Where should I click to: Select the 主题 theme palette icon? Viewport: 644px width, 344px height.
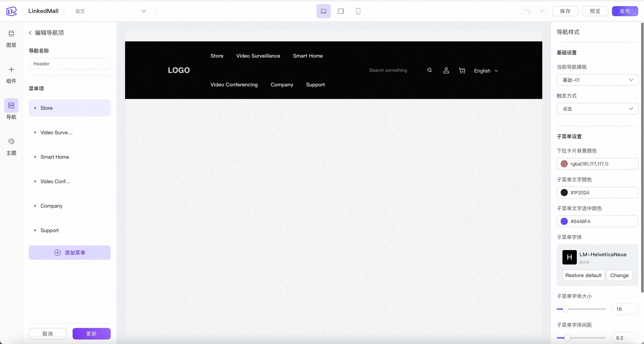pyautogui.click(x=11, y=141)
